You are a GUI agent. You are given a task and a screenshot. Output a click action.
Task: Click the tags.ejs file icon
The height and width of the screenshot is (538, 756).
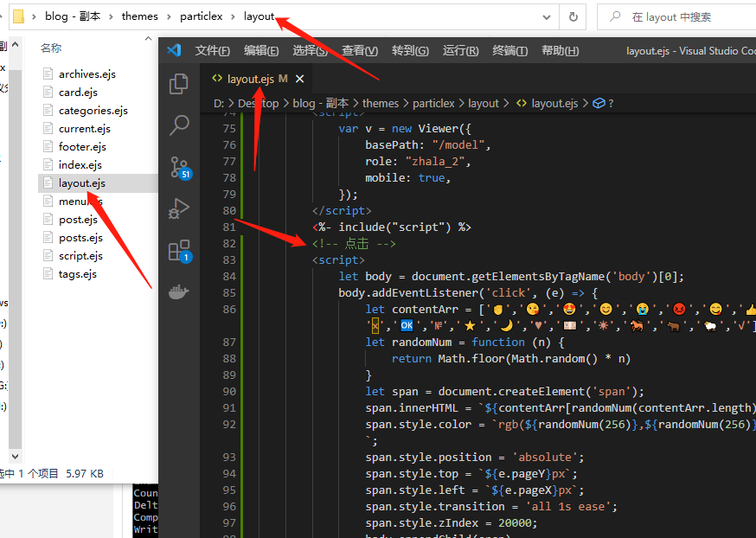click(48, 274)
